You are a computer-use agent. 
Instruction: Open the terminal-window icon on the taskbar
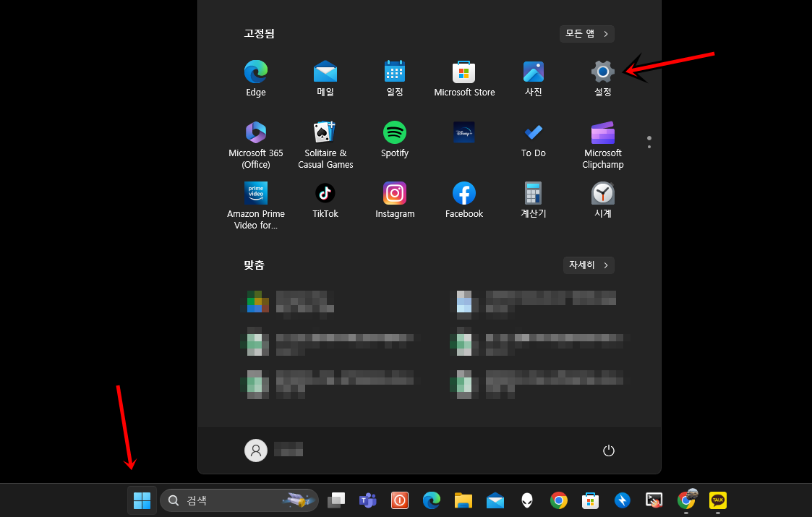pyautogui.click(x=654, y=500)
